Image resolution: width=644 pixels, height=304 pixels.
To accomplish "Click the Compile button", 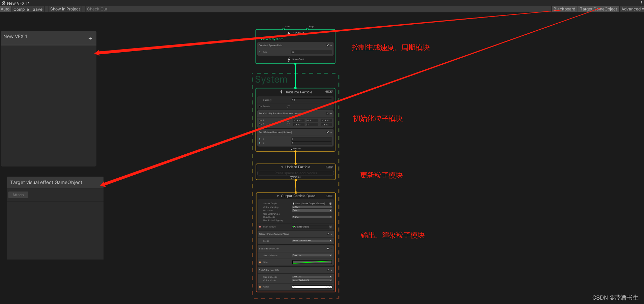I will [21, 9].
